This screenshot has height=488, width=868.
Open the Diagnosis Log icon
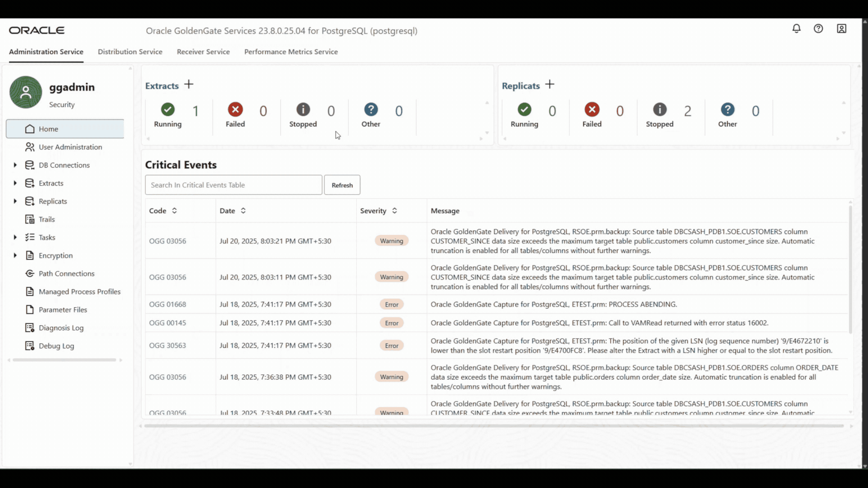pyautogui.click(x=30, y=327)
